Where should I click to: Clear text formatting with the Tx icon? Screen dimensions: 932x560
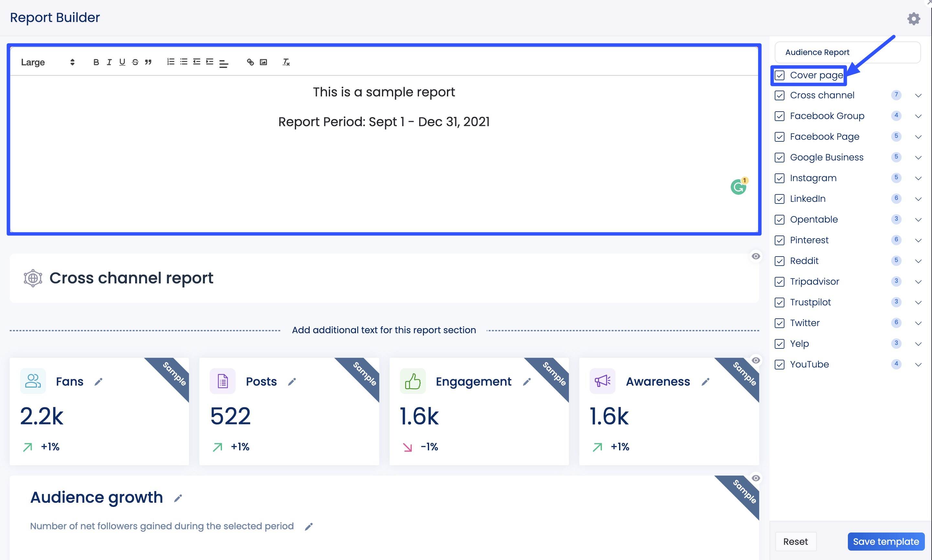(x=286, y=62)
